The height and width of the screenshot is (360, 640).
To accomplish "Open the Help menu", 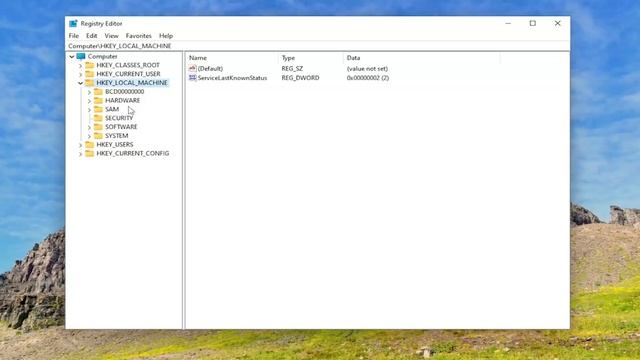I will 166,36.
